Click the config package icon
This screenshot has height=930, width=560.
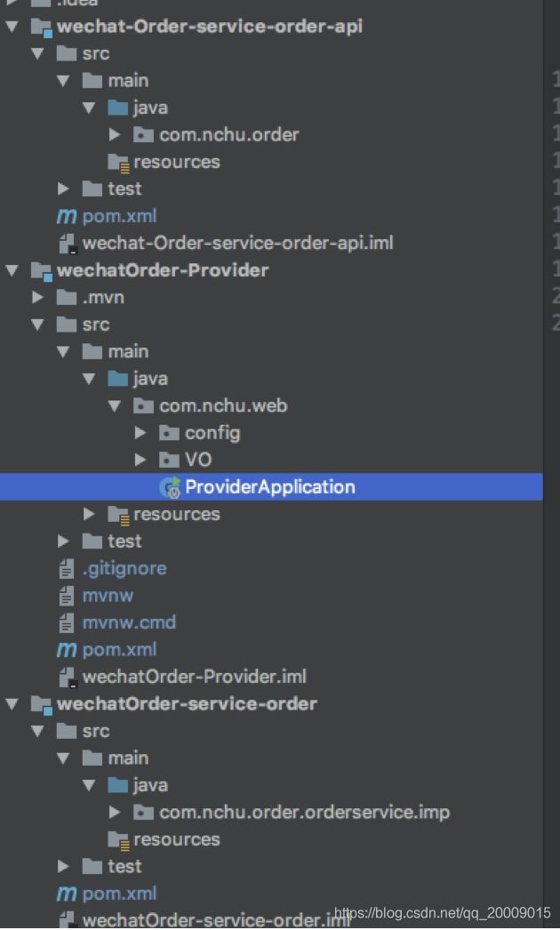(x=169, y=433)
